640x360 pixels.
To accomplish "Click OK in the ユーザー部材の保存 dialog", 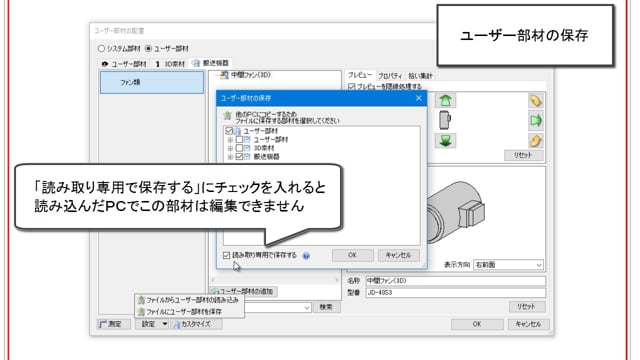I will [353, 255].
